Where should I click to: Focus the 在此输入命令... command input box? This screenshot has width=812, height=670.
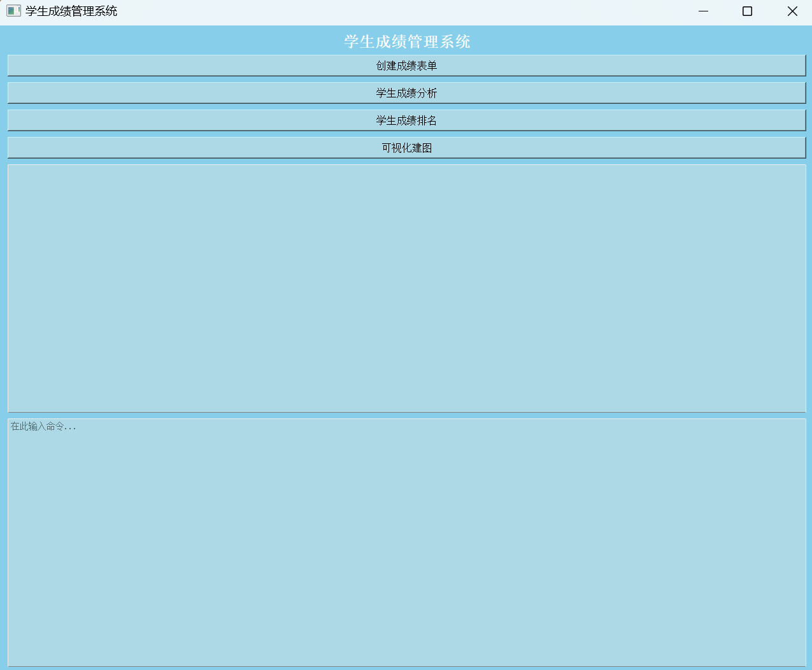(406, 541)
